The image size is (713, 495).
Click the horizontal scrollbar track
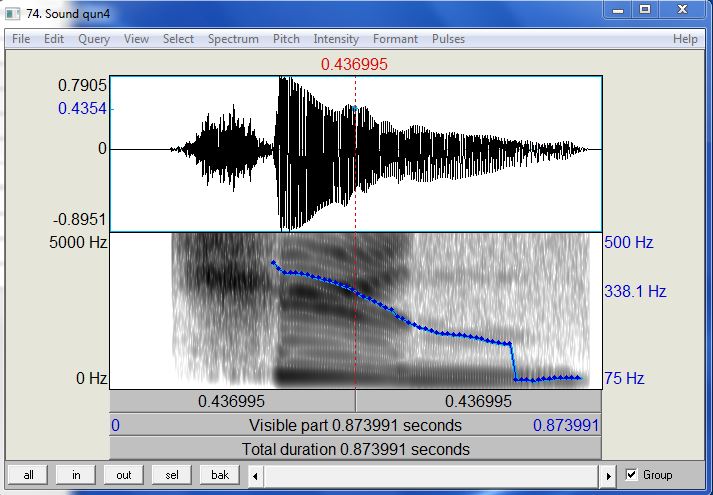[x=432, y=476]
